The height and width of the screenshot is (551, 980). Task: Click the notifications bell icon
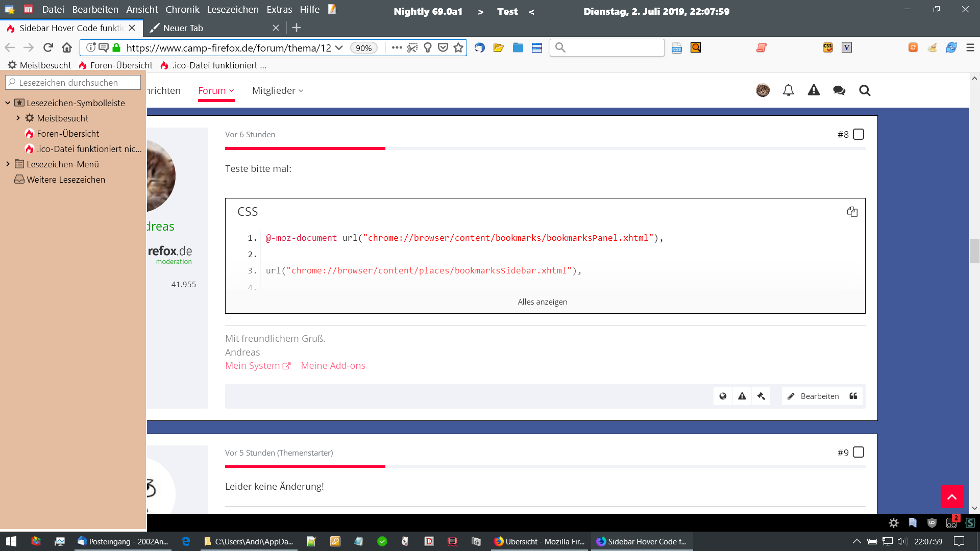tap(788, 90)
